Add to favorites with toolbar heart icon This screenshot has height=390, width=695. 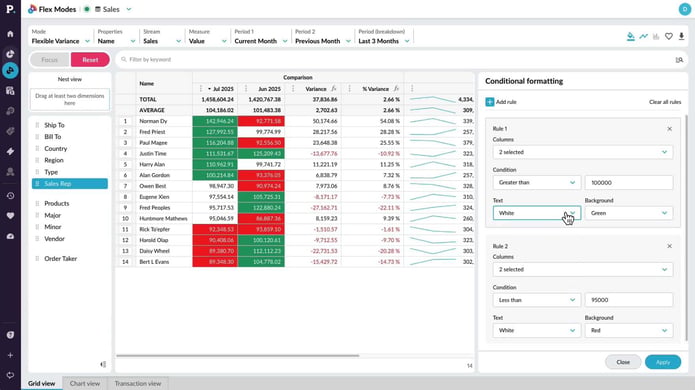pos(669,36)
